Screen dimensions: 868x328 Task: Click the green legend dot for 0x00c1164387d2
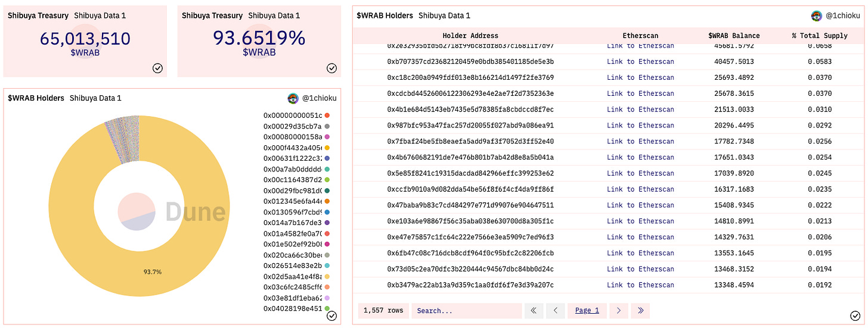click(x=328, y=180)
